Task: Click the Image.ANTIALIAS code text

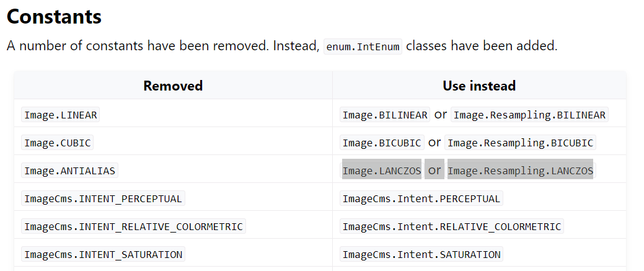Action: 69,171
